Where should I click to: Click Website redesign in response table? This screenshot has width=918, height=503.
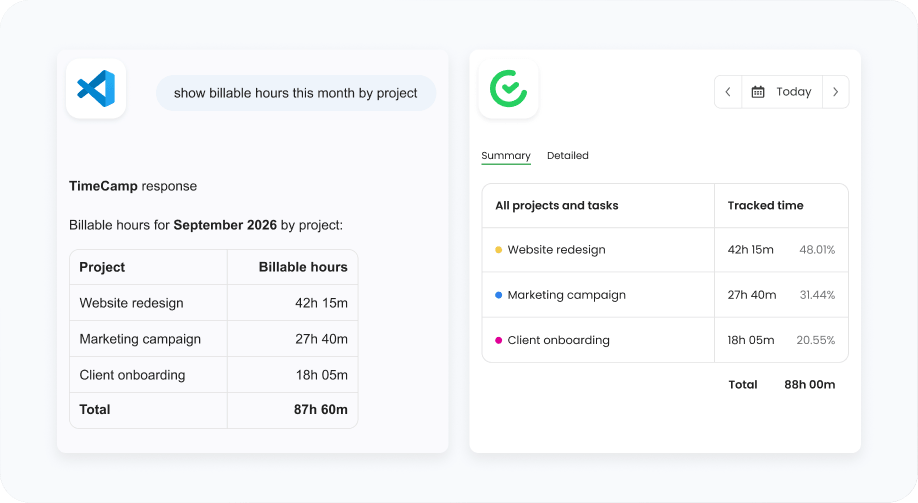132,303
